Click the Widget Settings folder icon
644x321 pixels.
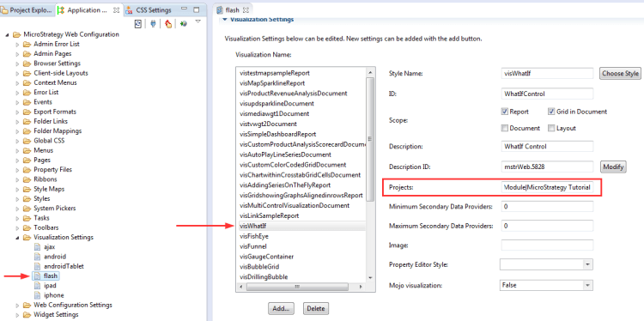coord(27,315)
